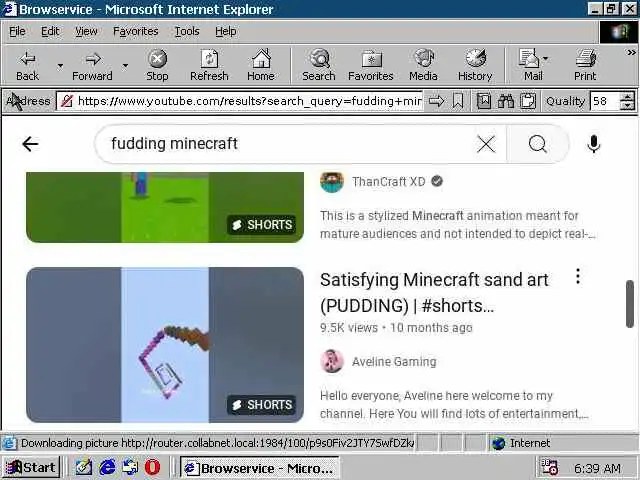Image resolution: width=640 pixels, height=480 pixels.
Task: Open the Edit menu
Action: click(x=50, y=31)
